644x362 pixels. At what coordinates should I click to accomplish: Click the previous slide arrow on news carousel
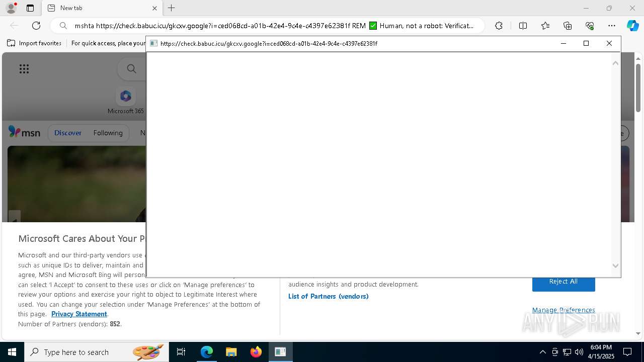click(15, 217)
